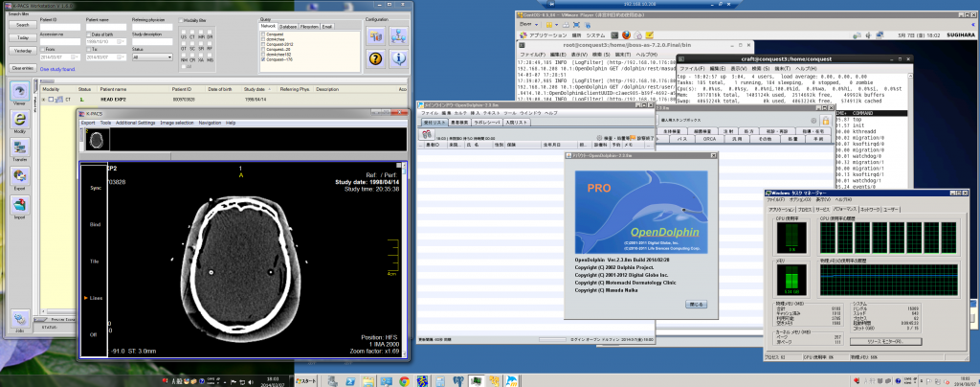Image resolution: width=980 pixels, height=387 pixels.
Task: Sort by the Study date column header
Action: pos(258,89)
